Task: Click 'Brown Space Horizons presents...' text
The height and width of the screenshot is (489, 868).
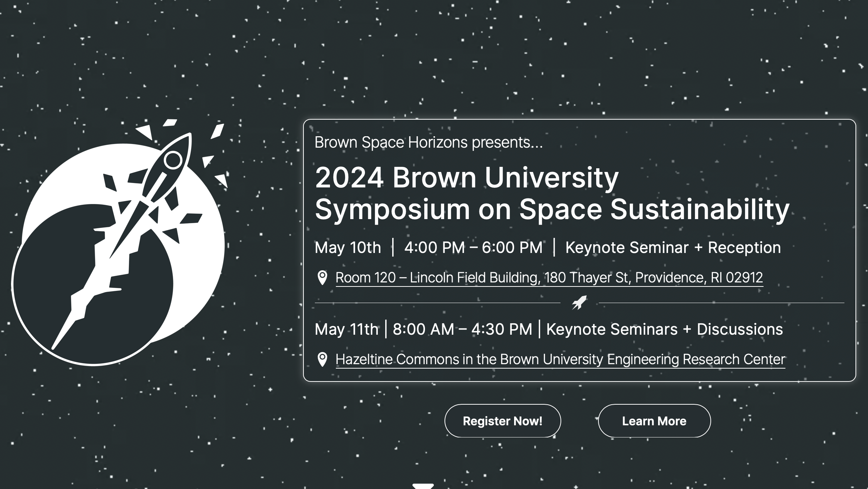Action: [429, 143]
